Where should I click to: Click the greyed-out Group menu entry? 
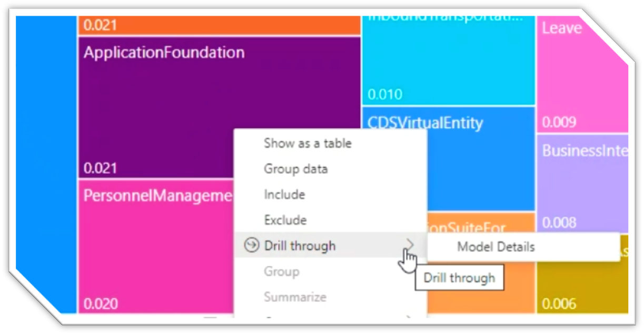281,271
